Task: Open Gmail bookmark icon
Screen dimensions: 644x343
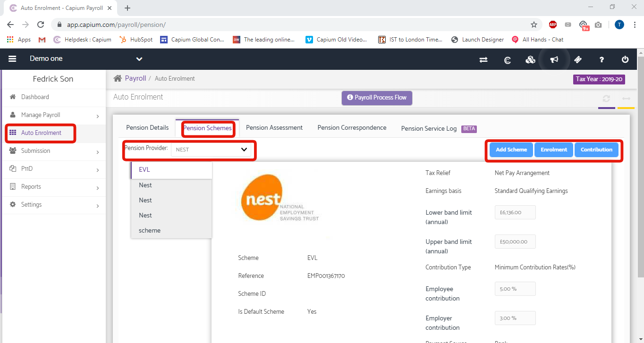Action: (42, 40)
